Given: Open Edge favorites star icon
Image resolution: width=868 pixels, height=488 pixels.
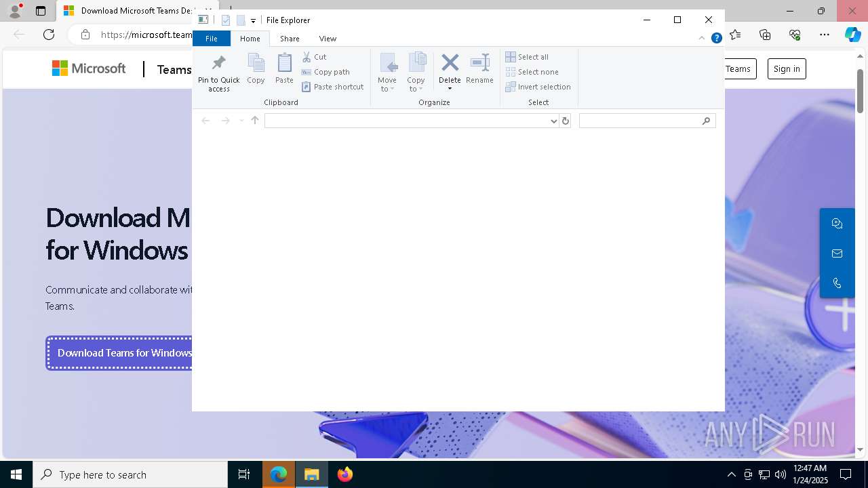Looking at the screenshot, I should pyautogui.click(x=735, y=35).
